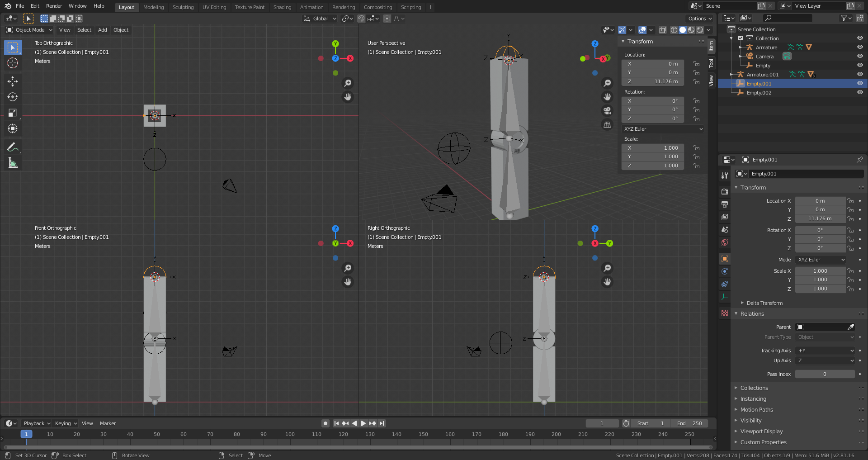This screenshot has width=868, height=460.
Task: Switch to the Scripting workspace tab
Action: pyautogui.click(x=411, y=7)
